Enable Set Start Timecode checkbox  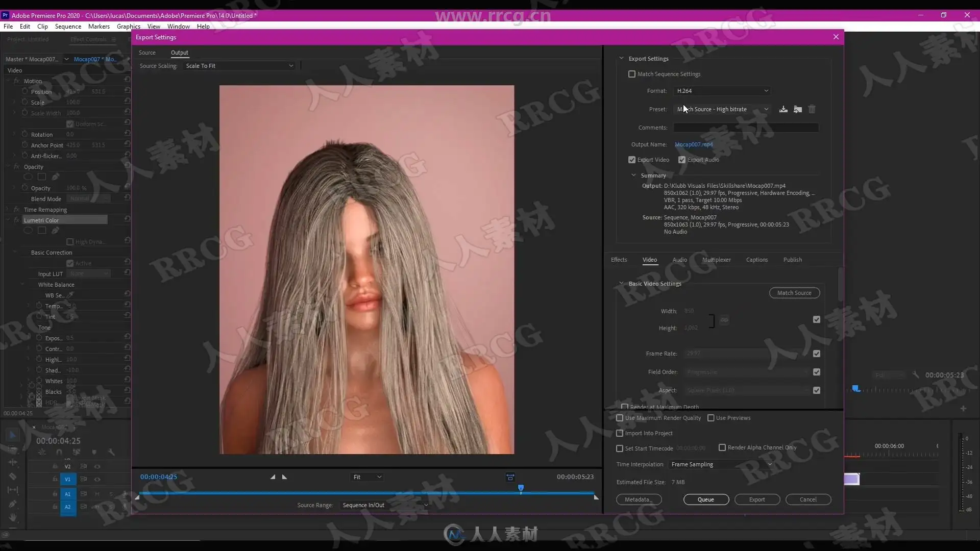(620, 448)
